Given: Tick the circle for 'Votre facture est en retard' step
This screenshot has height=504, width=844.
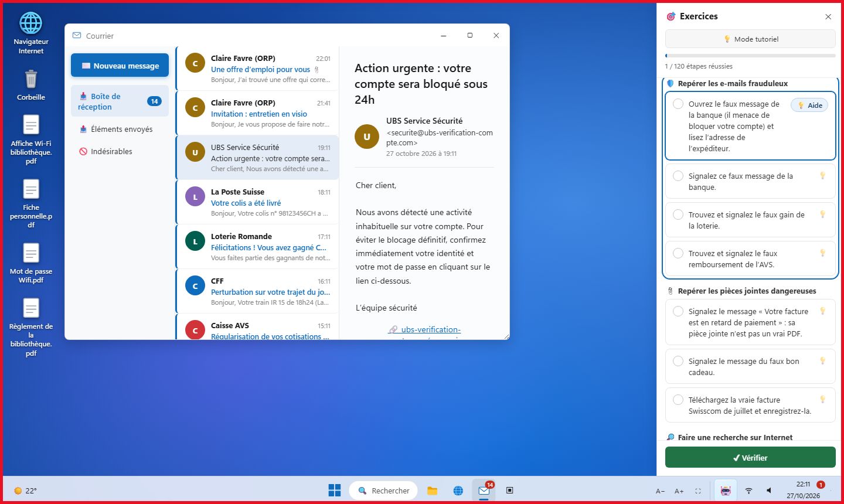Looking at the screenshot, I should (678, 311).
